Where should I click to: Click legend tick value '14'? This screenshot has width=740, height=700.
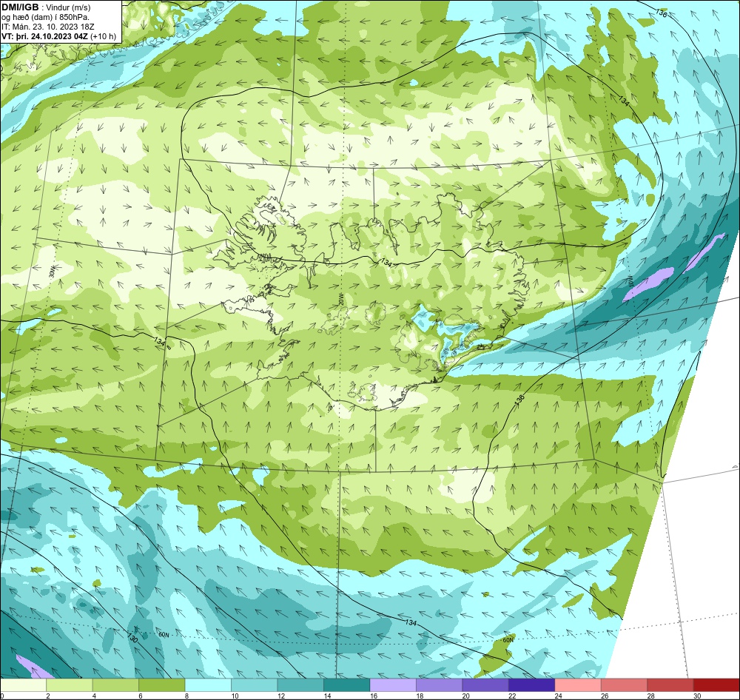coord(326,696)
